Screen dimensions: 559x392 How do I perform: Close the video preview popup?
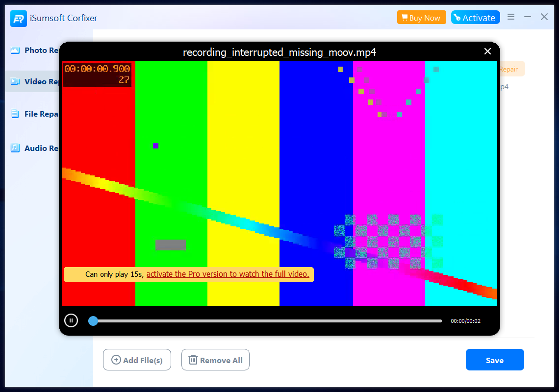click(x=487, y=51)
